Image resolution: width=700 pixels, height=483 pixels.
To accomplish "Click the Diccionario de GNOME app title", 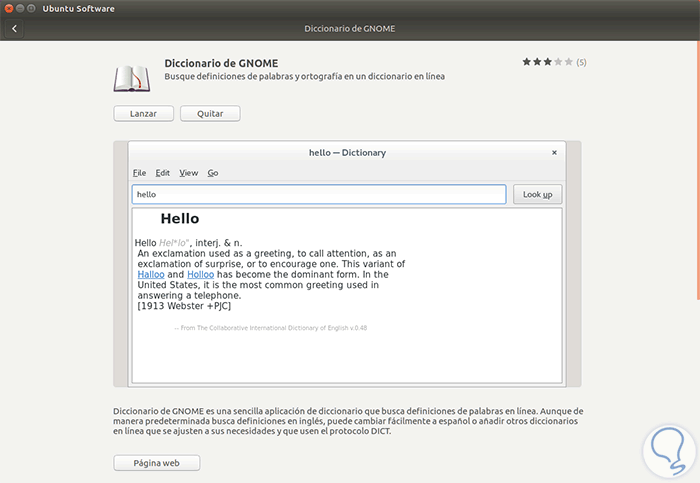I will (221, 63).
